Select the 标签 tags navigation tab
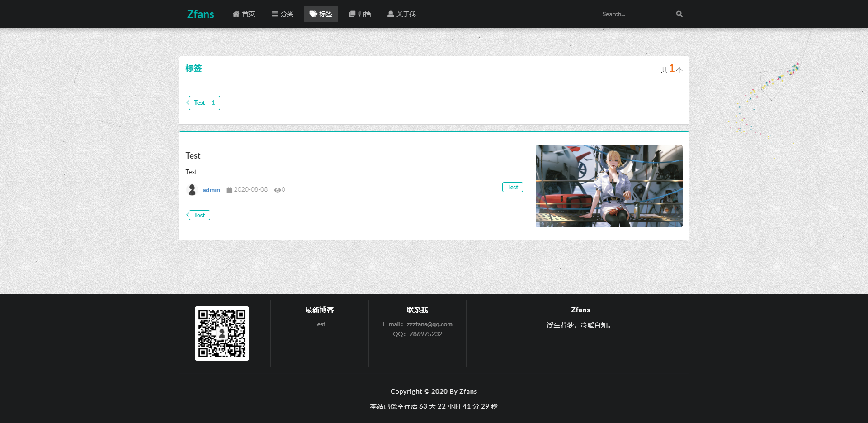Screen dimensions: 868x423 [321, 14]
